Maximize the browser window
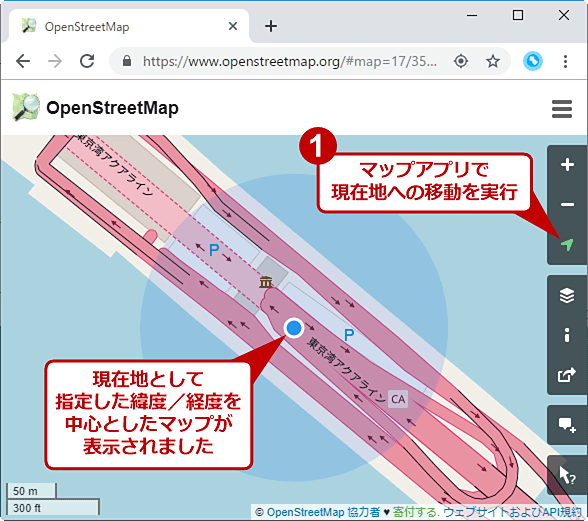Image resolution: width=588 pixels, height=521 pixels. point(518,15)
